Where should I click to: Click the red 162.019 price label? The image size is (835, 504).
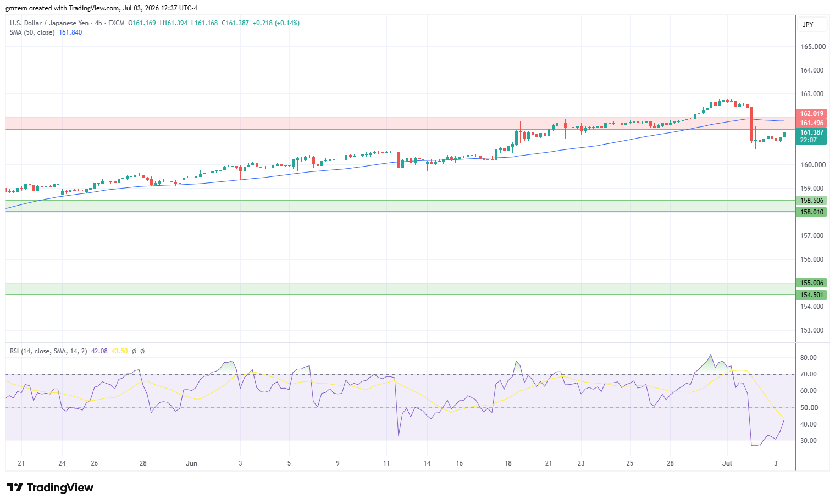[x=811, y=114]
